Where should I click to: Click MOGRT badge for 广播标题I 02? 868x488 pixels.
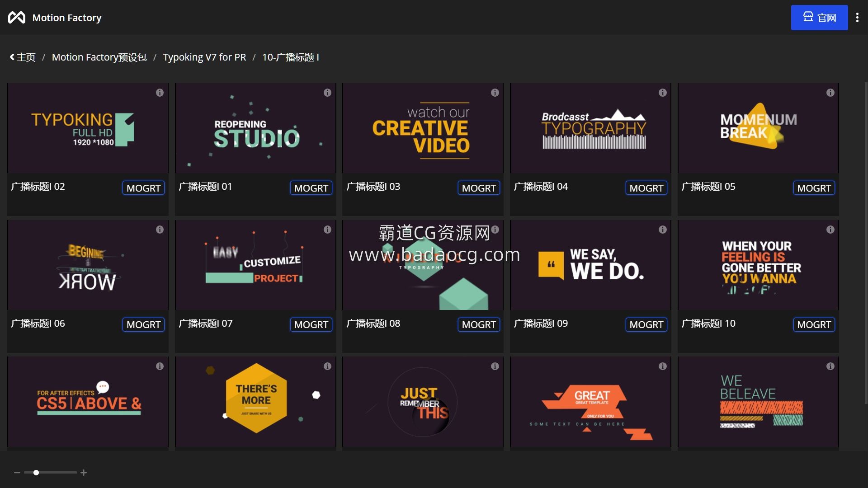click(143, 188)
